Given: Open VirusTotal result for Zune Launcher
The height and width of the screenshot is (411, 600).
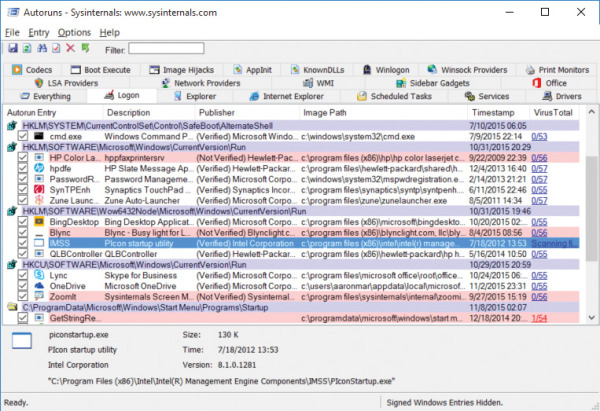Looking at the screenshot, I should tap(539, 201).
